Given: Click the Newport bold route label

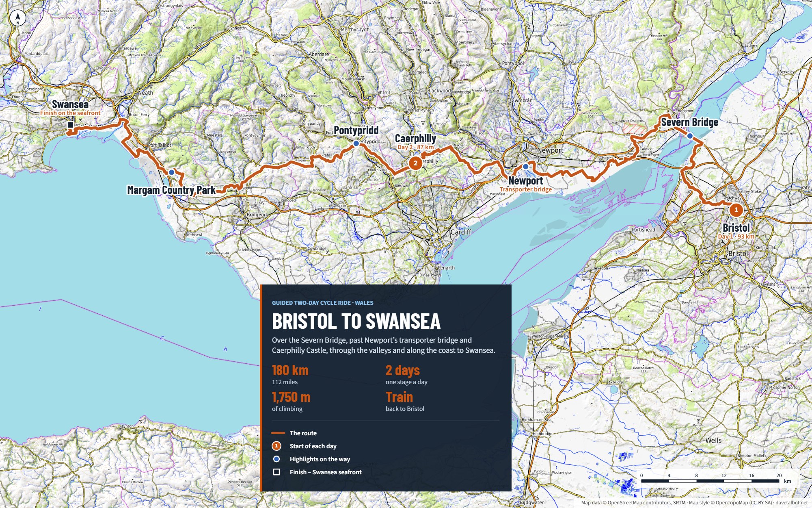Looking at the screenshot, I should [x=525, y=181].
